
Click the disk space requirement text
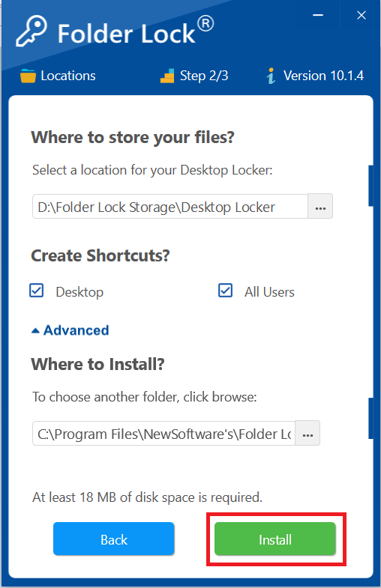point(147,497)
